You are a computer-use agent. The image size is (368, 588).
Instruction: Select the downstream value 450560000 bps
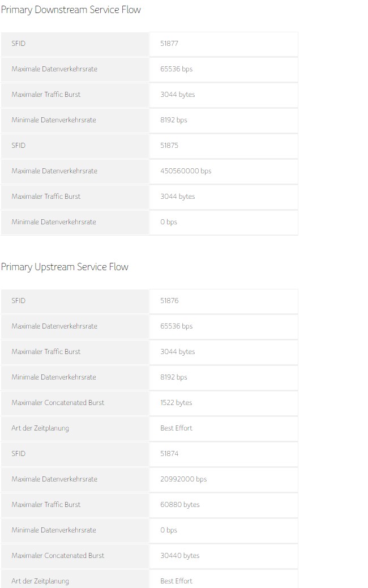point(186,171)
